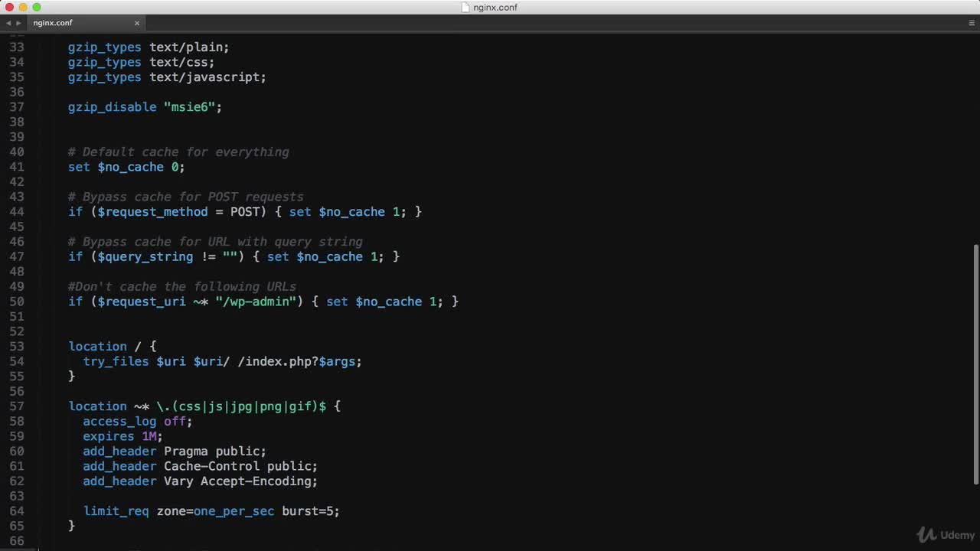Screen dimensions: 980x551
Task: Click the next tab right arrow
Action: tap(18, 23)
